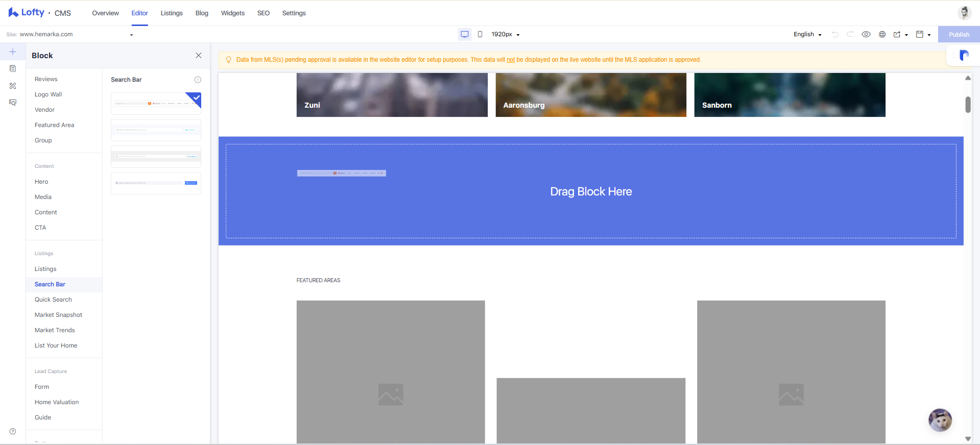Select List Your Home block category

click(56, 345)
